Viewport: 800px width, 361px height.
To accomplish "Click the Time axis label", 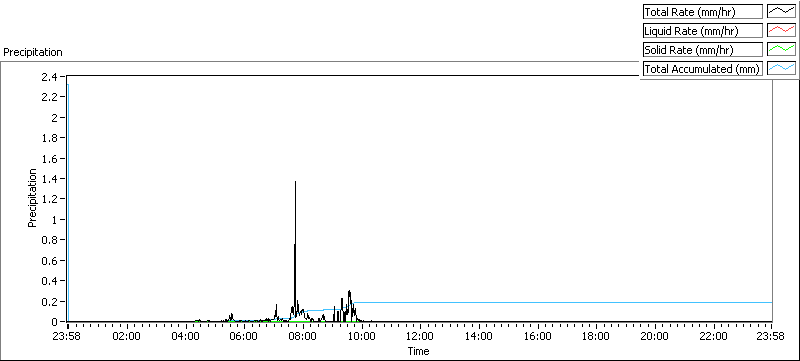I will (x=418, y=351).
